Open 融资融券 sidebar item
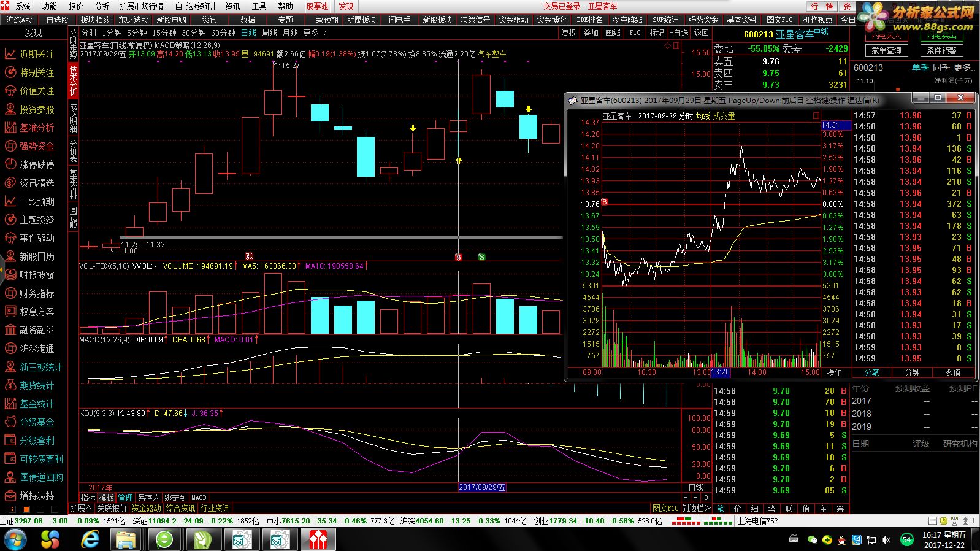The width and height of the screenshot is (980, 551). 29,330
